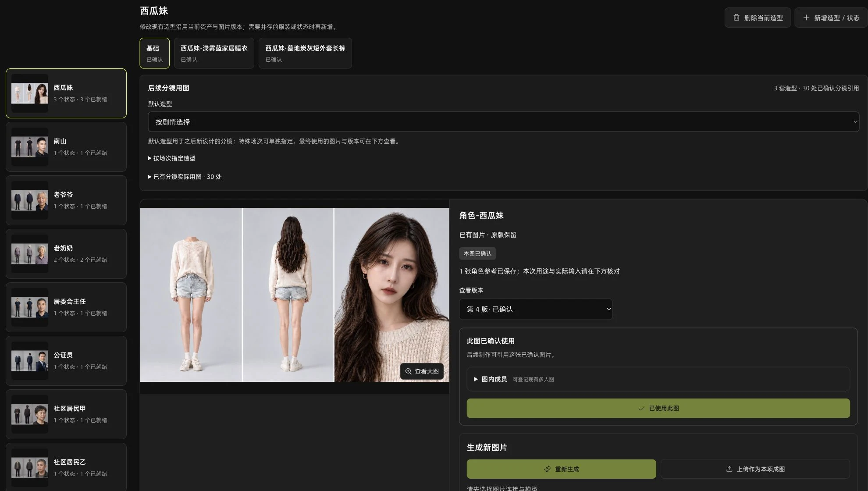868x491 pixels.
Task: Expand the 图内成员 disclosure
Action: click(x=658, y=379)
